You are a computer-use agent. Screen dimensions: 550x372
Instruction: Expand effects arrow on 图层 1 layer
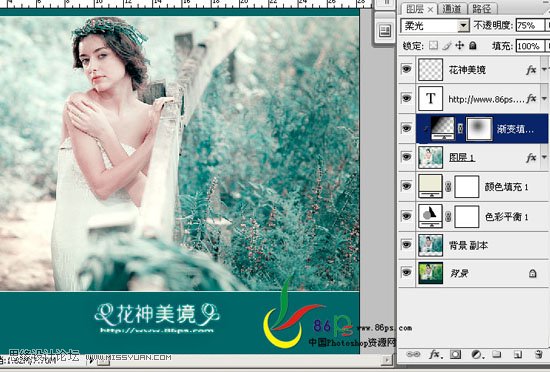point(544,157)
